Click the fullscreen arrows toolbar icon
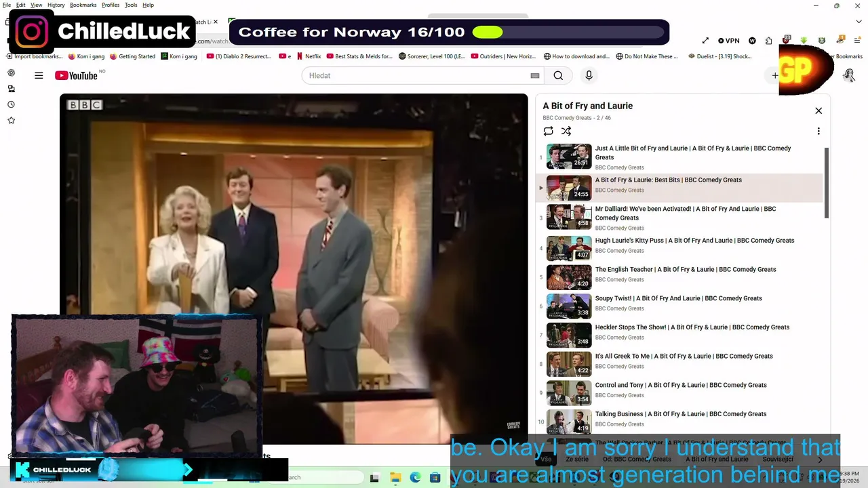The image size is (868, 488). point(705,41)
